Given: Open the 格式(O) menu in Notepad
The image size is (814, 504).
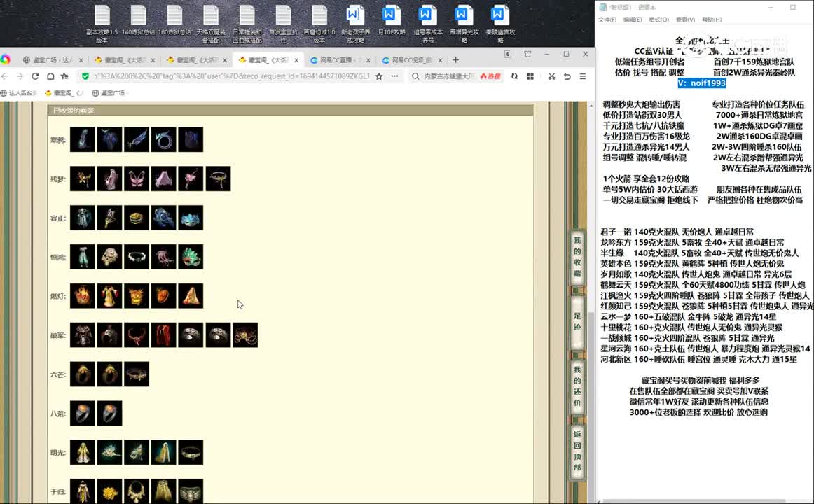Looking at the screenshot, I should tap(658, 20).
